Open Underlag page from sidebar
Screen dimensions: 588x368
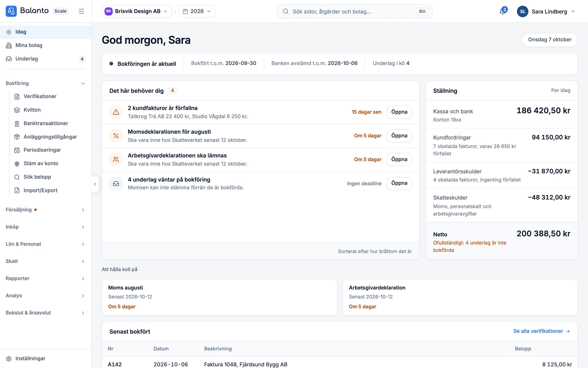point(46,59)
